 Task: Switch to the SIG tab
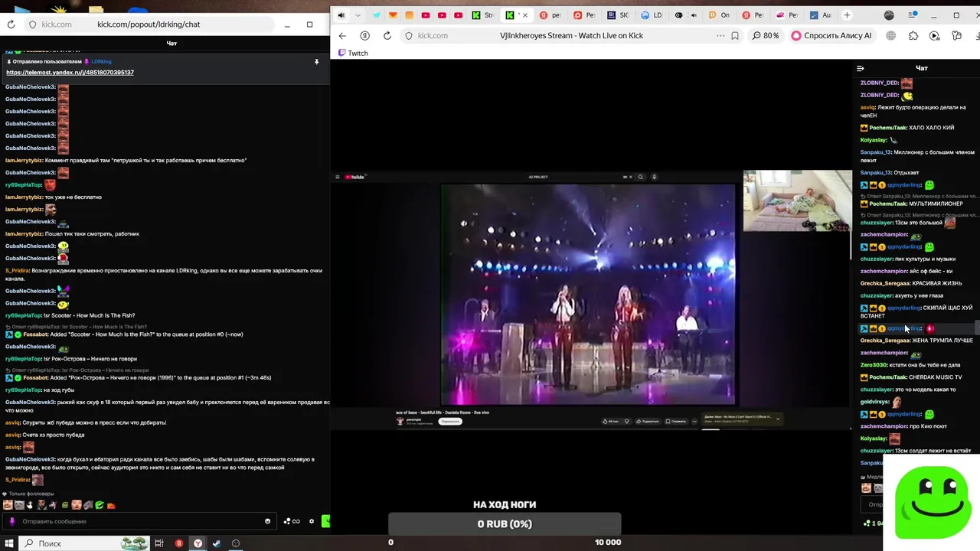tap(619, 15)
